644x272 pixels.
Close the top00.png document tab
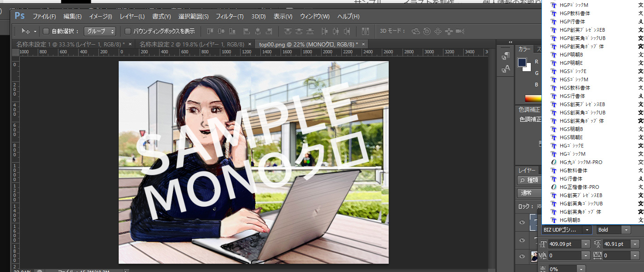point(363,44)
